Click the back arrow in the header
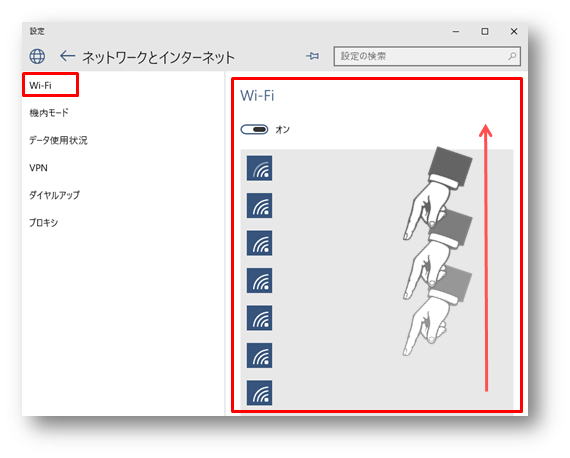This screenshot has height=458, width=570. 68,56
